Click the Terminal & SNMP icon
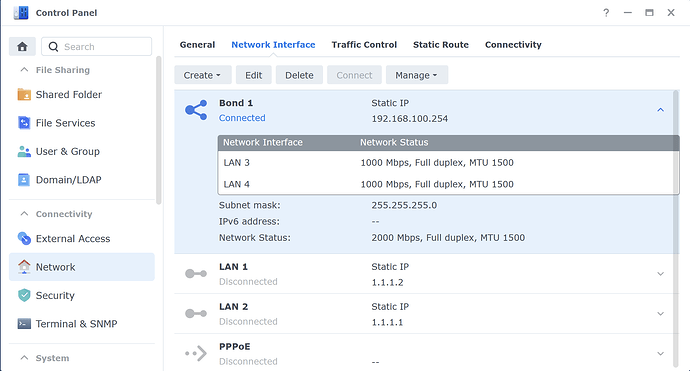Image resolution: width=690 pixels, height=371 pixels. coord(24,324)
